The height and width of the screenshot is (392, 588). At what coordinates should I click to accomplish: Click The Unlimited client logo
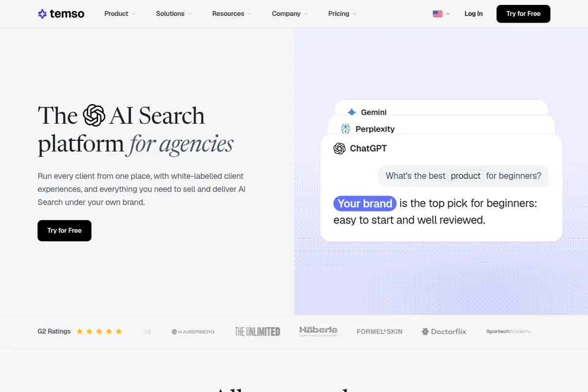click(258, 331)
